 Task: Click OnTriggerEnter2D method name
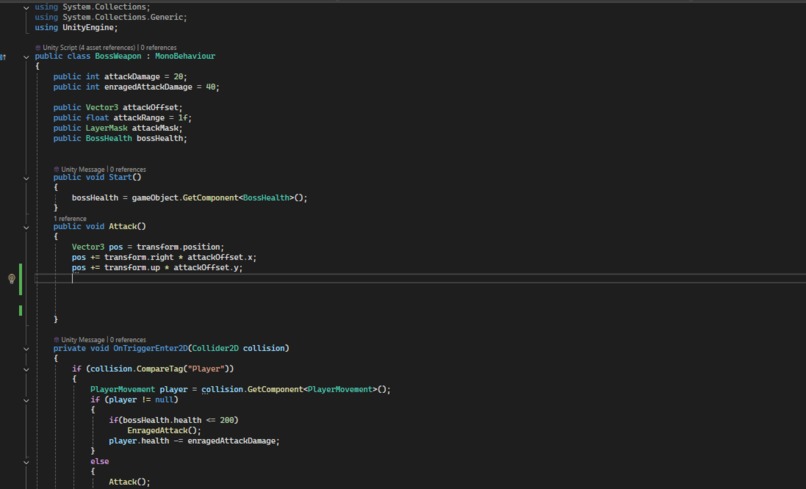point(150,348)
